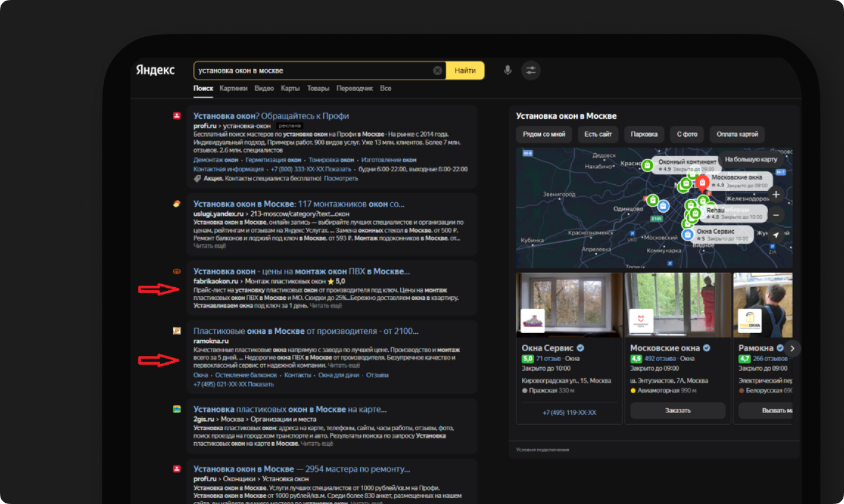Expand 'Читать ещё' in ramokna.ru result
Viewport: 844px width, 504px height.
click(344, 366)
